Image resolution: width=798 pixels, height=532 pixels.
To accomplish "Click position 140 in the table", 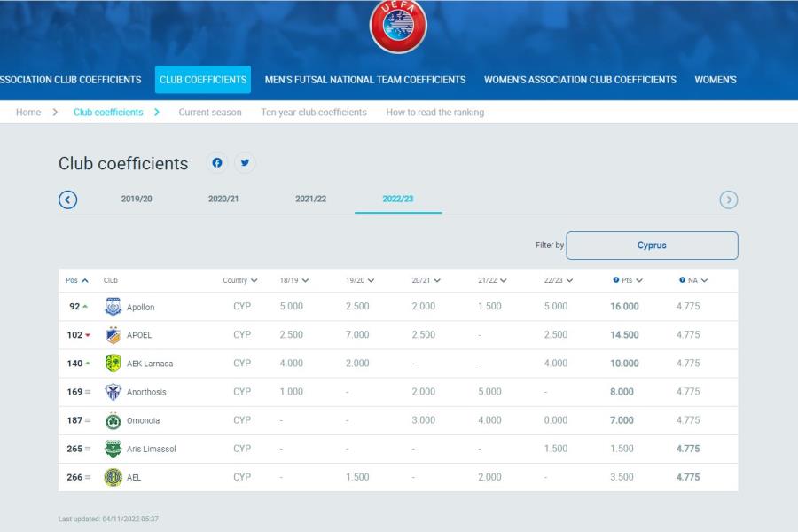I will pos(74,364).
